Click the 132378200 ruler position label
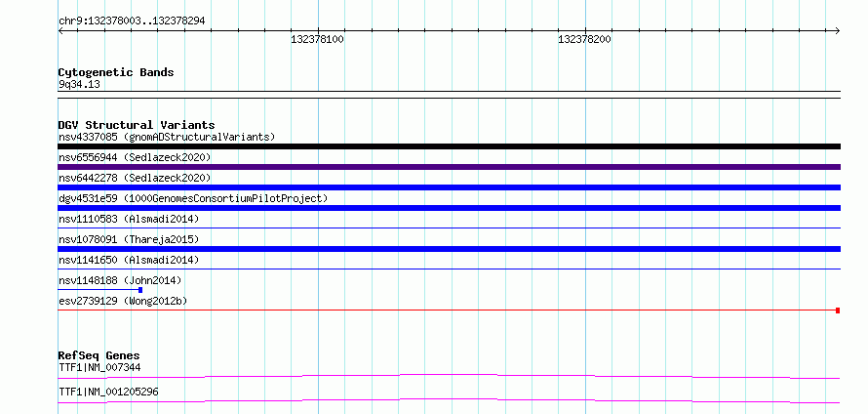This screenshot has width=868, height=414. [x=584, y=39]
